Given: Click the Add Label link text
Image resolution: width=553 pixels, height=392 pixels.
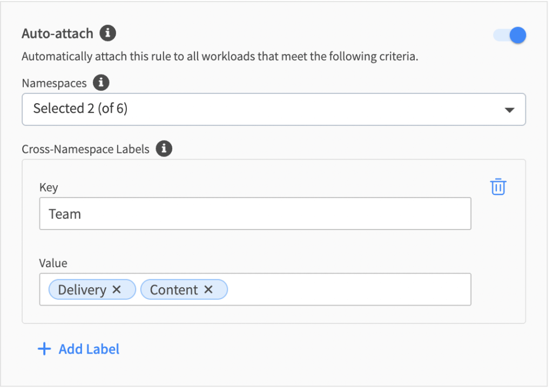Looking at the screenshot, I should tap(89, 349).
